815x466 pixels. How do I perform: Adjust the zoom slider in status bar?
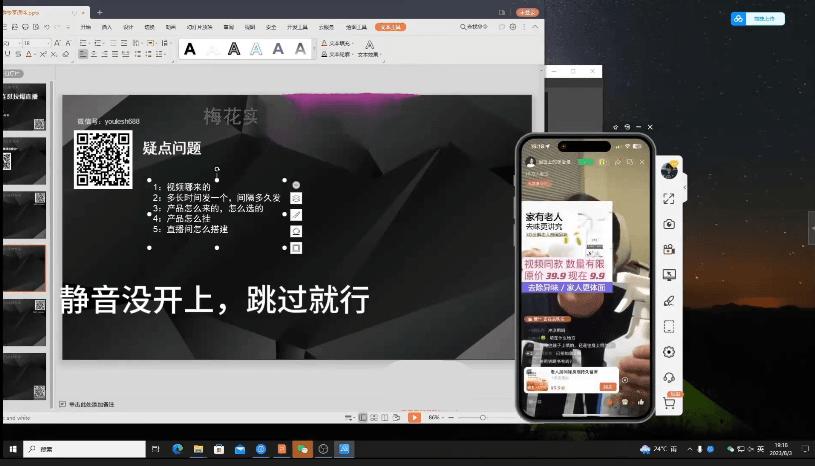point(482,417)
